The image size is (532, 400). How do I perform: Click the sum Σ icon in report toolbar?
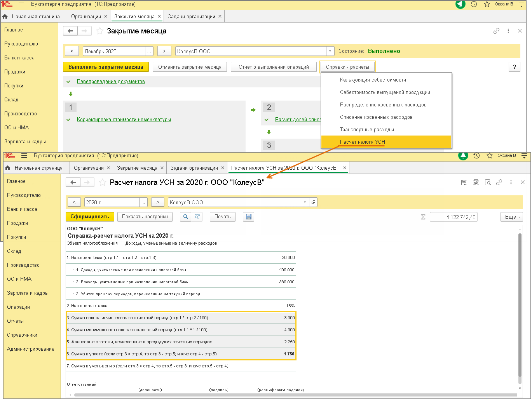point(423,217)
